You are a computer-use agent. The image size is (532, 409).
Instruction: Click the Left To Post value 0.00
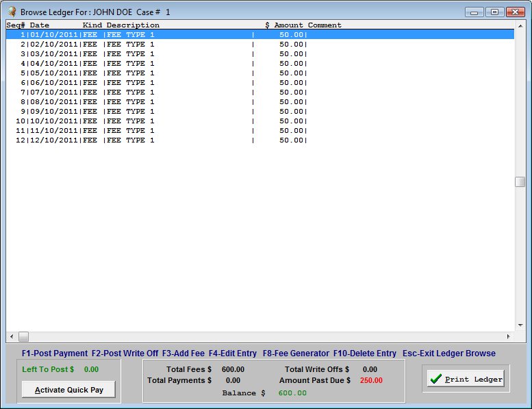tap(91, 369)
